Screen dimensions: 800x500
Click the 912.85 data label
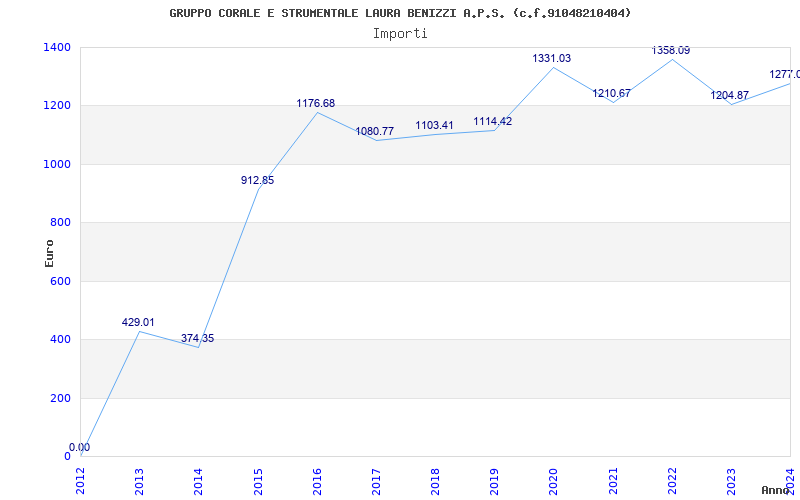(257, 180)
